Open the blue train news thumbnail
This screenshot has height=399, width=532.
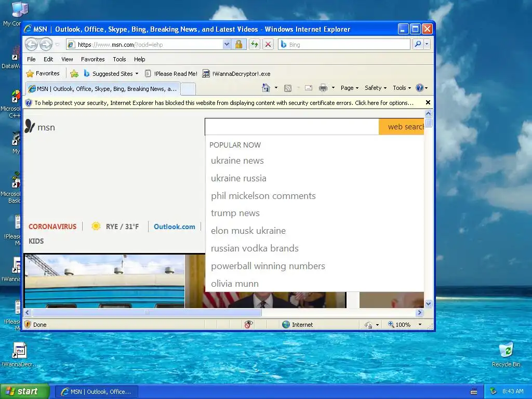pos(104,281)
